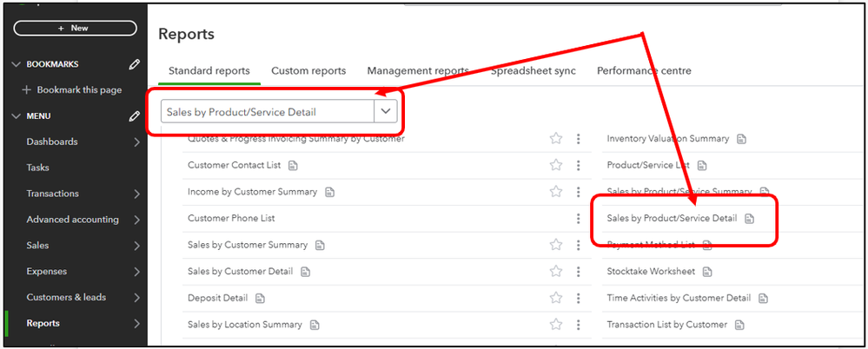Image resolution: width=868 pixels, height=349 pixels.
Task: Click Sales by Customer Summary document icon
Action: click(x=320, y=245)
